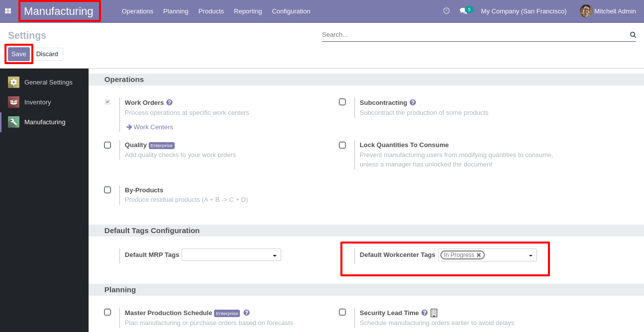The width and height of the screenshot is (644, 332).
Task: Follow the Work Centers link
Action: pos(153,127)
